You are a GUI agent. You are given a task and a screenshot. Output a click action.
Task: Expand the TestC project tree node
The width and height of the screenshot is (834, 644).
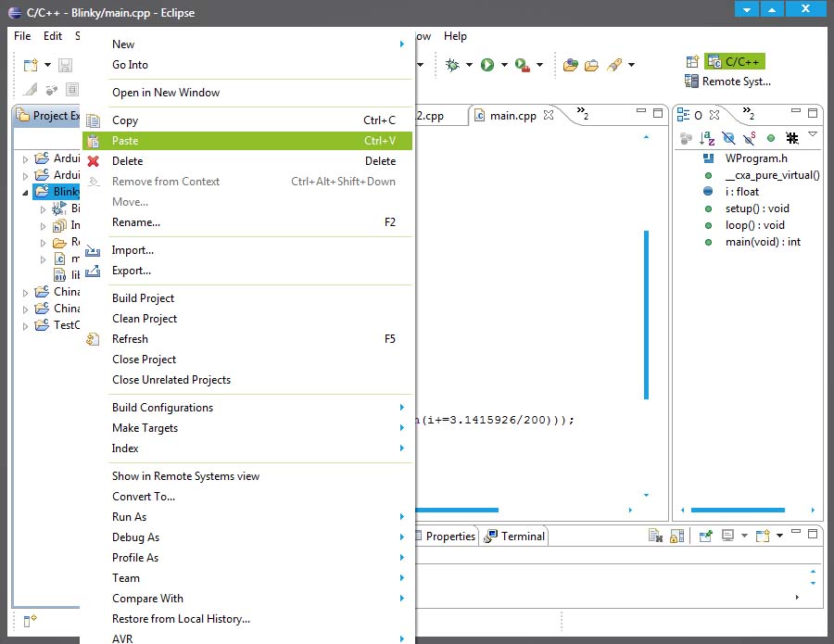point(25,326)
